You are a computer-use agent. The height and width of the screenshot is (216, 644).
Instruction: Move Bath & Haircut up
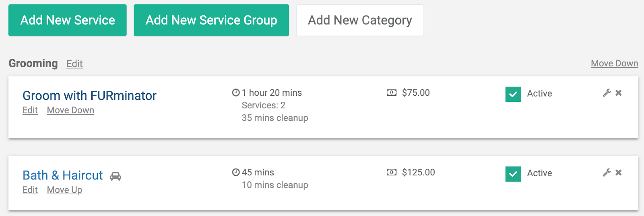coord(64,190)
